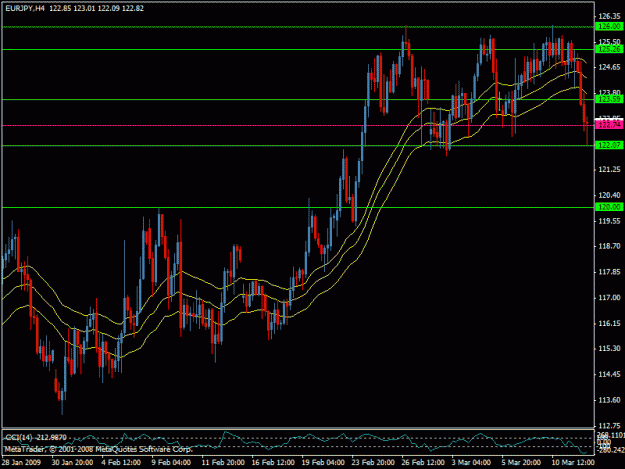Viewport: 625px width, 469px height.
Task: Click the 10 Mar 12:00 time label
Action: (573, 463)
